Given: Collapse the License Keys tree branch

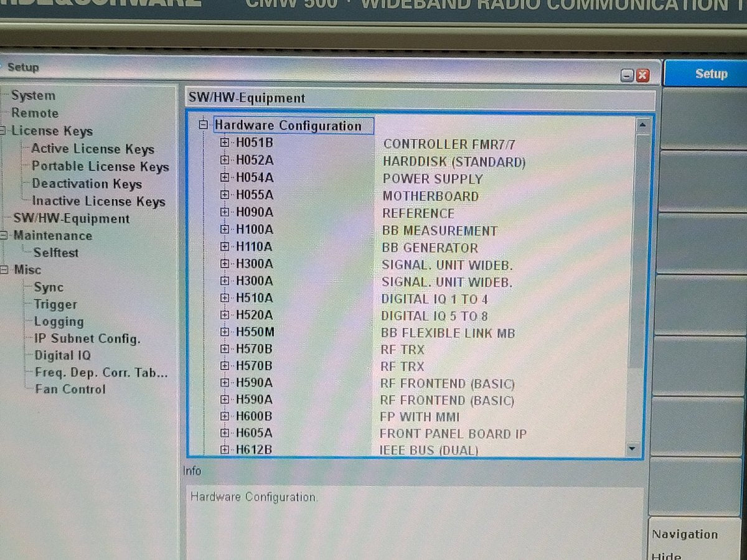Looking at the screenshot, I should point(2,131).
